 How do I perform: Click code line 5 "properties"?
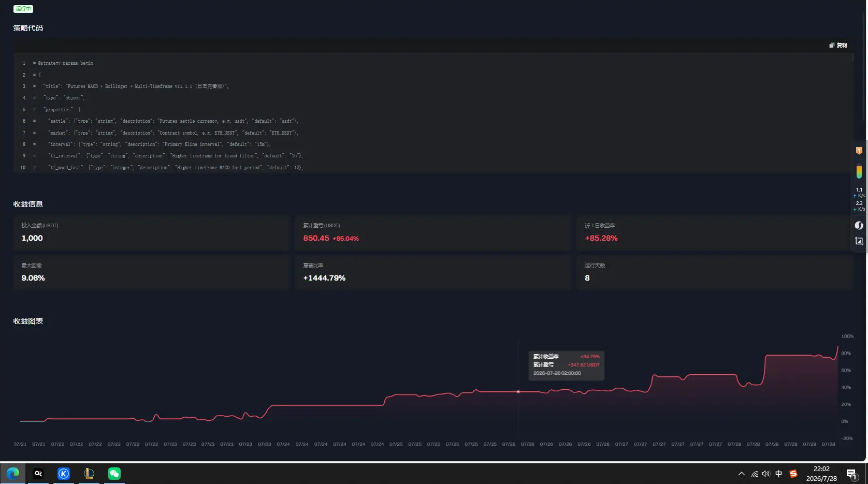(57, 110)
